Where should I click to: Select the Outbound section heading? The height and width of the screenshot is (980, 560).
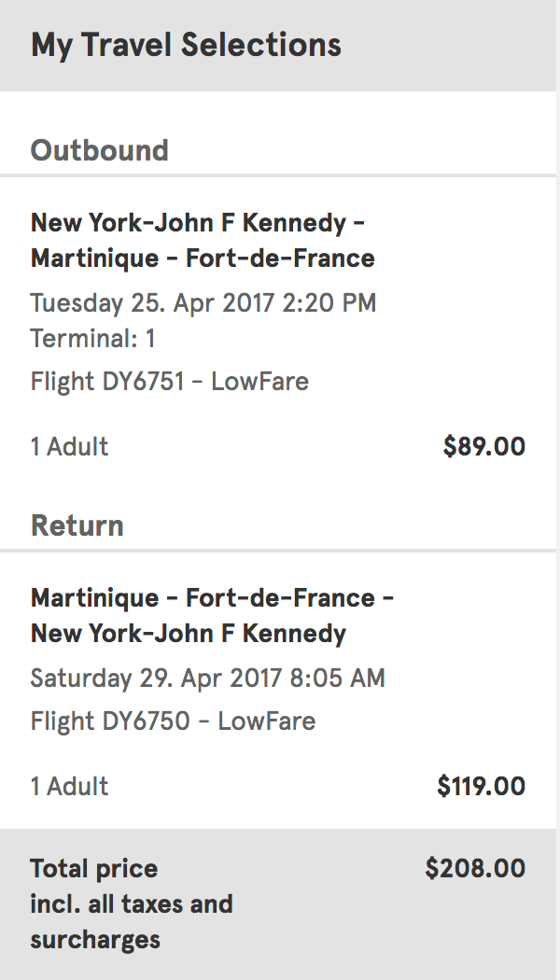click(99, 150)
